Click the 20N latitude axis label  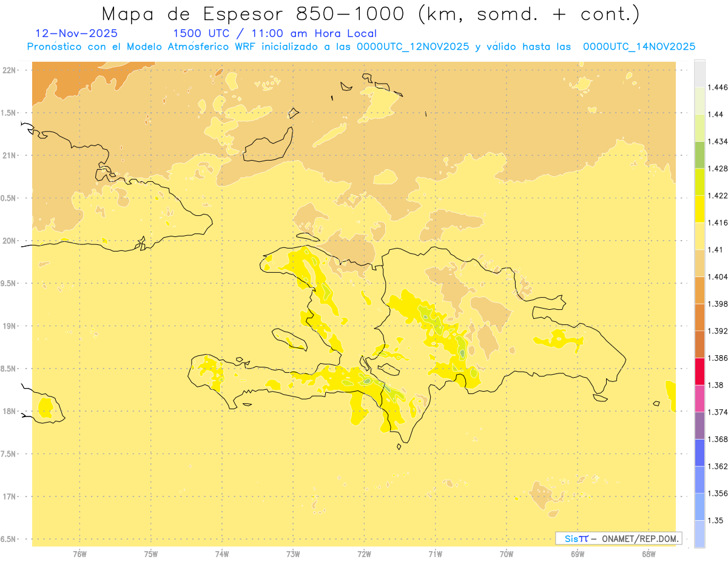(10, 241)
